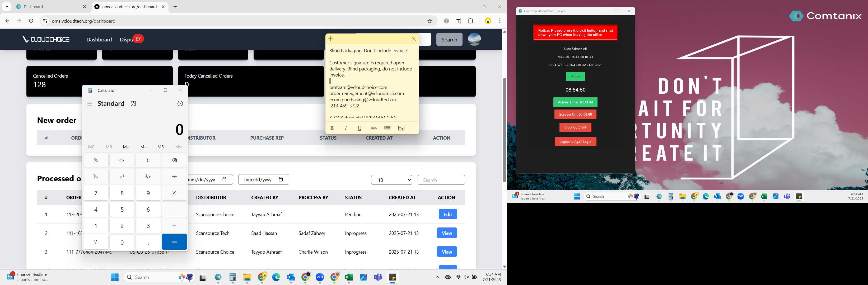Show hidden system tray icons chevron
868x285 pixels.
pos(437,277)
